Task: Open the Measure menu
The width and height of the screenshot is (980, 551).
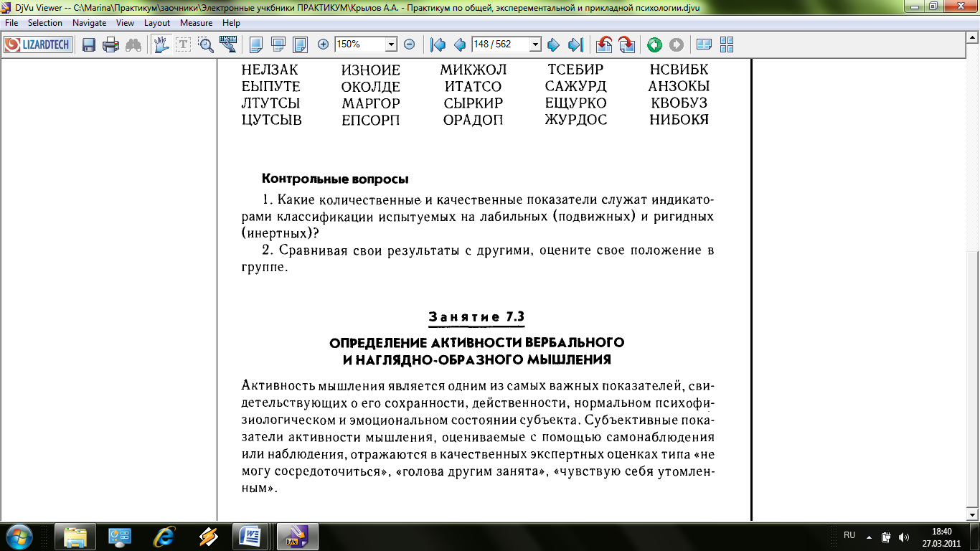Action: coord(197,23)
